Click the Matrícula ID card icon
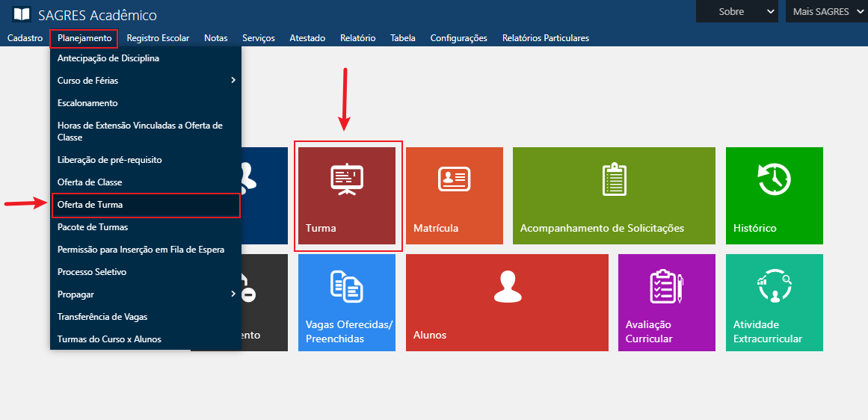The image size is (868, 420). (454, 179)
